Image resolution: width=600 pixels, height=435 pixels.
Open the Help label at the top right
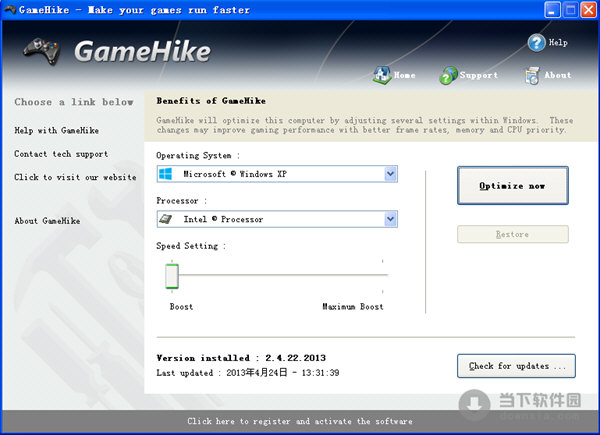[558, 42]
